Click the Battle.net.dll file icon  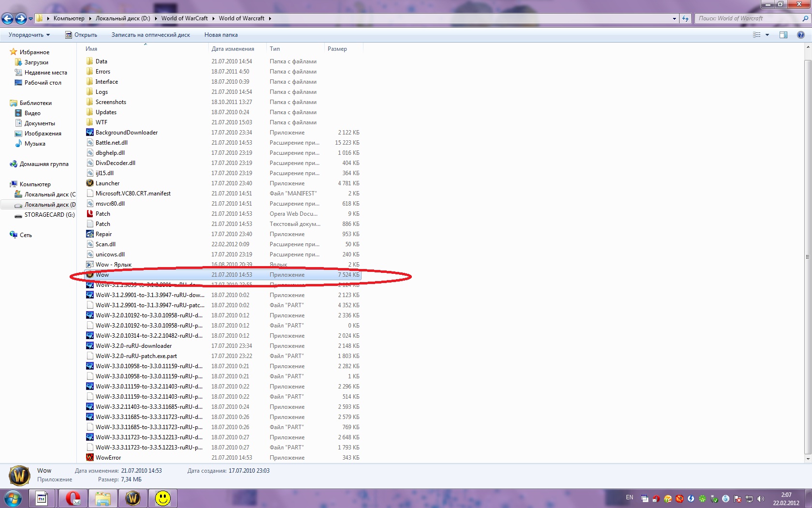coord(90,143)
